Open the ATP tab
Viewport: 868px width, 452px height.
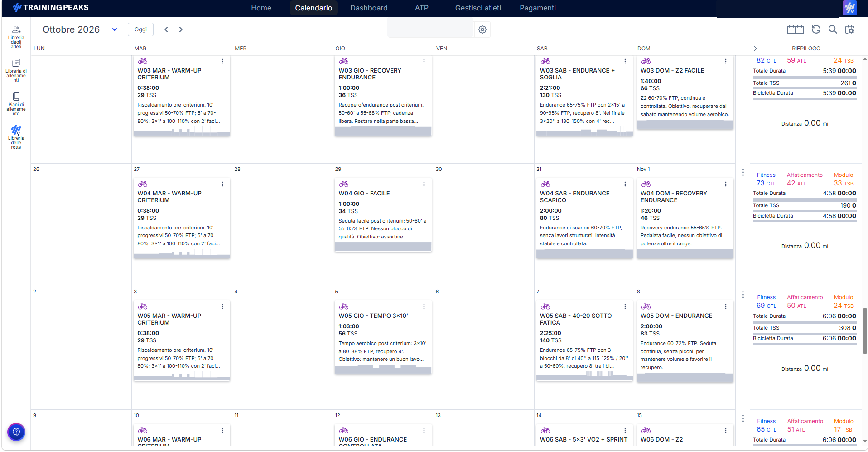(421, 8)
